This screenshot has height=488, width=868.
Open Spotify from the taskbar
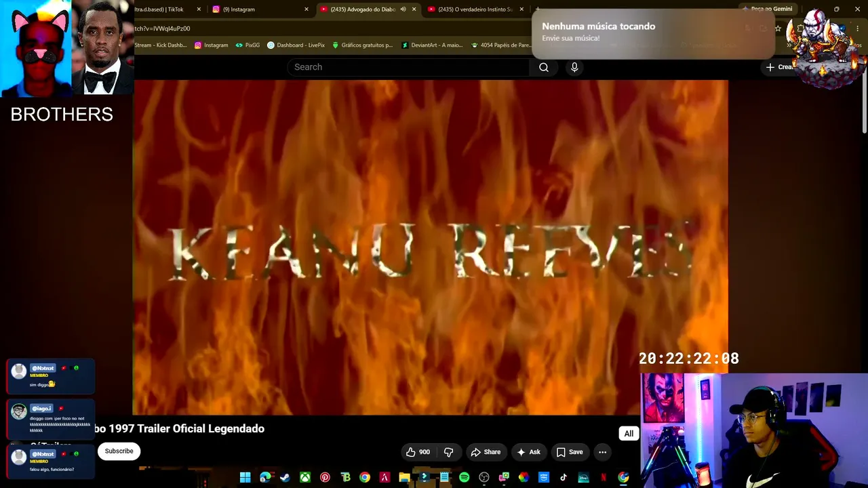464,478
